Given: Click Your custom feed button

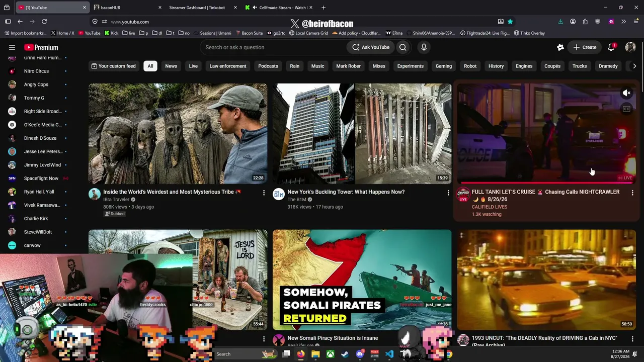Looking at the screenshot, I should [x=113, y=66].
